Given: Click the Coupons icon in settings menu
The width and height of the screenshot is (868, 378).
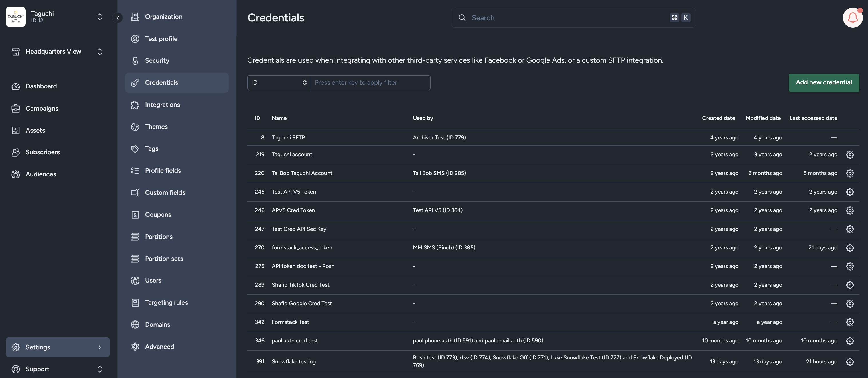Looking at the screenshot, I should coord(135,214).
